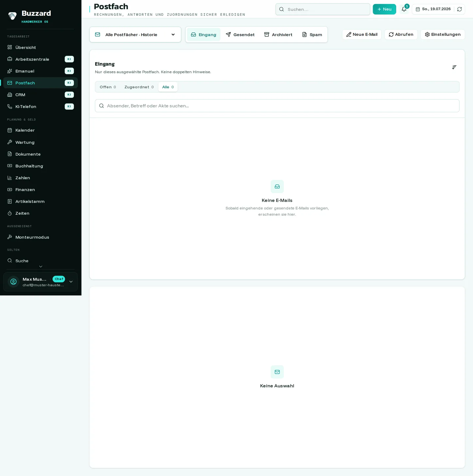
Task: Click the global Suchen field
Action: [x=323, y=9]
